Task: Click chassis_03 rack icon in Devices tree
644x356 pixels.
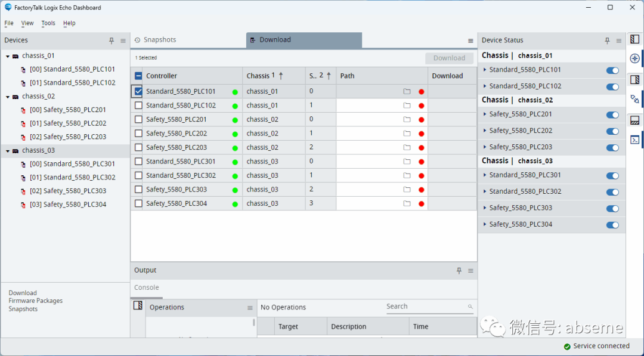Action: [x=16, y=151]
